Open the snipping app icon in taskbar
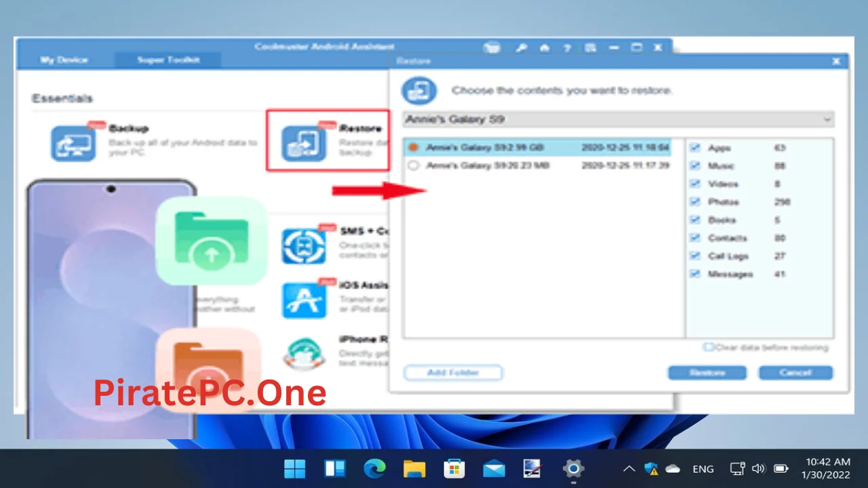 pos(533,468)
